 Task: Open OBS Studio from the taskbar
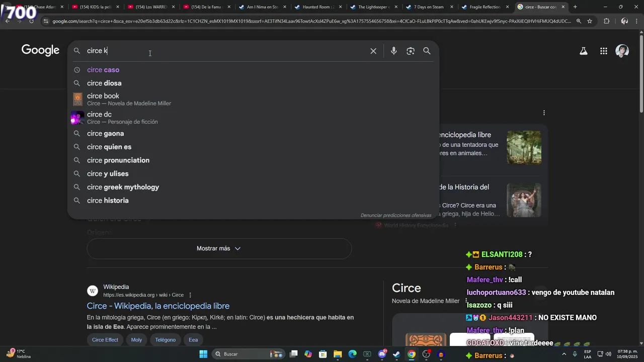[426, 354]
